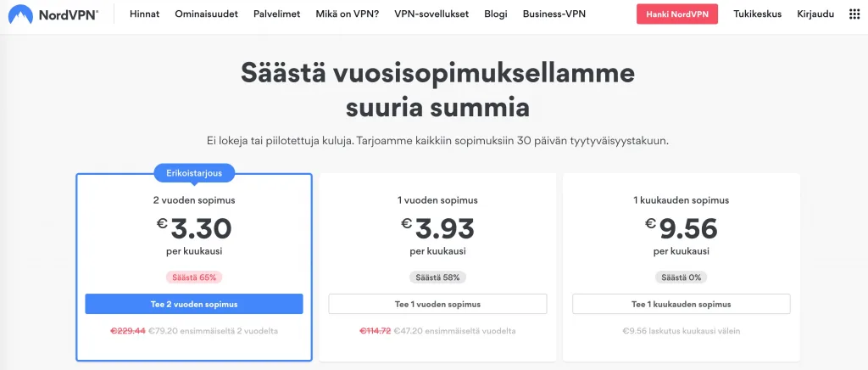
Task: Open the Business-VPN navigation link
Action: 554,14
